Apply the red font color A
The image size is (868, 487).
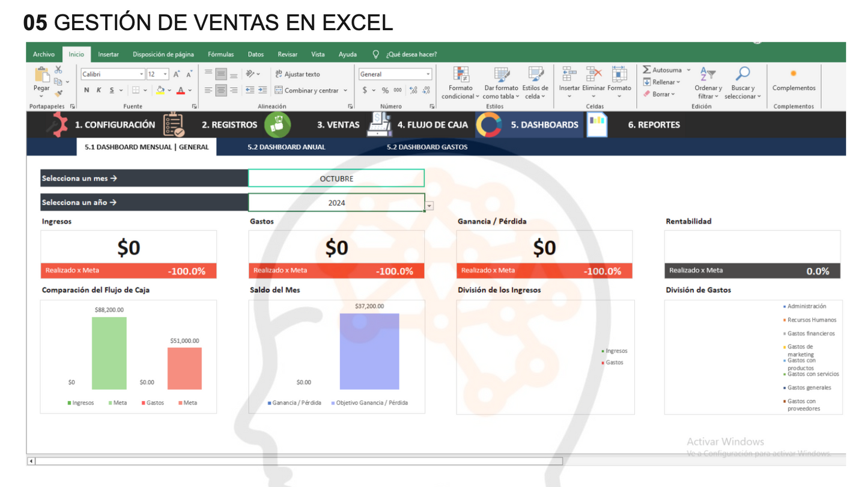click(181, 90)
